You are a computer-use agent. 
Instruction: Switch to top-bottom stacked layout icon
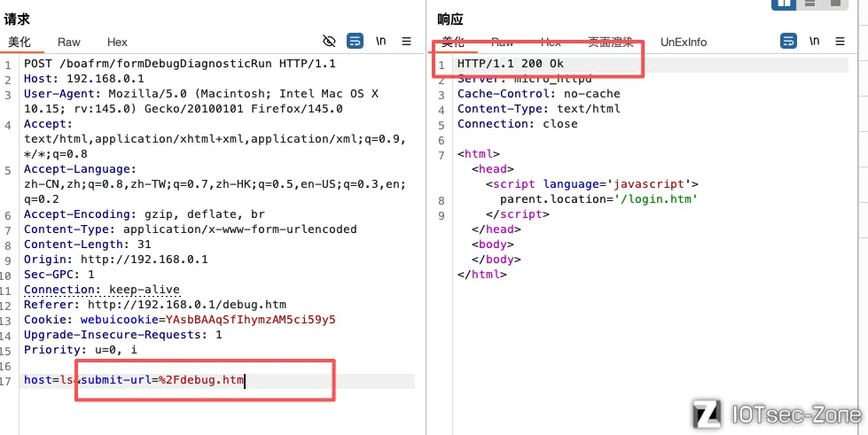[809, 4]
